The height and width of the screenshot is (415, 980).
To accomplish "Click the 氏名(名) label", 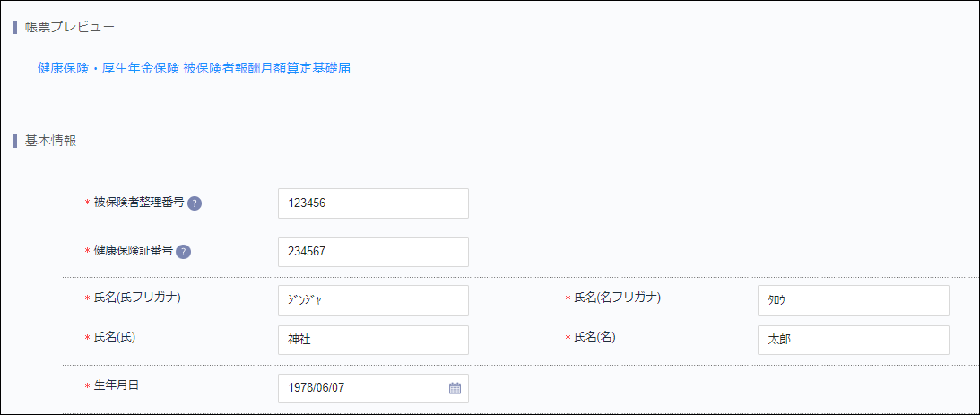I will (594, 338).
